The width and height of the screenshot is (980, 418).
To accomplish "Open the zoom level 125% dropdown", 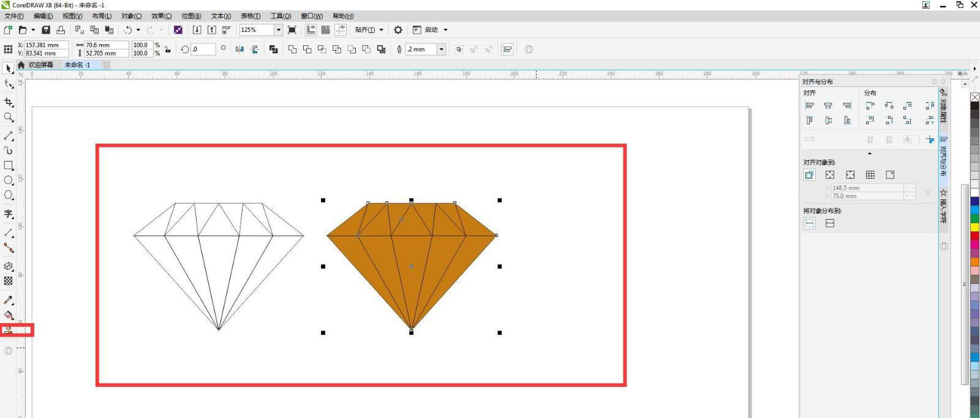I will click(x=278, y=30).
